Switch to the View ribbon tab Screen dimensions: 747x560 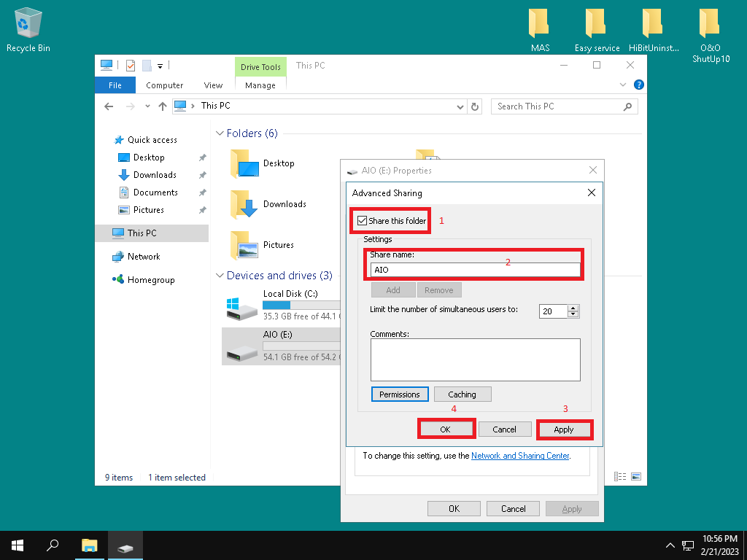pos(213,85)
